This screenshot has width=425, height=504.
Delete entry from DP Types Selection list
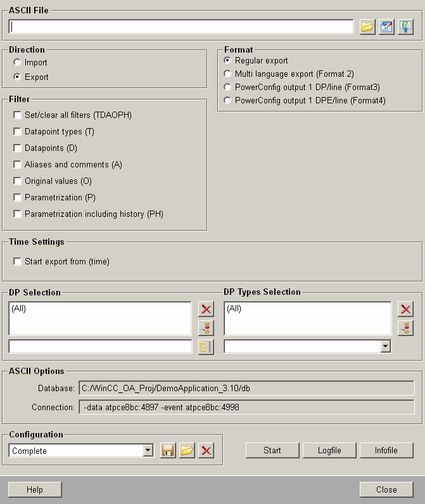405,309
